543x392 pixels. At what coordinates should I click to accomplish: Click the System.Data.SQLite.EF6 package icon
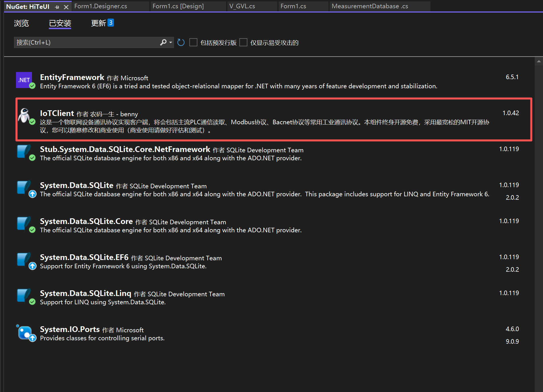pyautogui.click(x=24, y=260)
